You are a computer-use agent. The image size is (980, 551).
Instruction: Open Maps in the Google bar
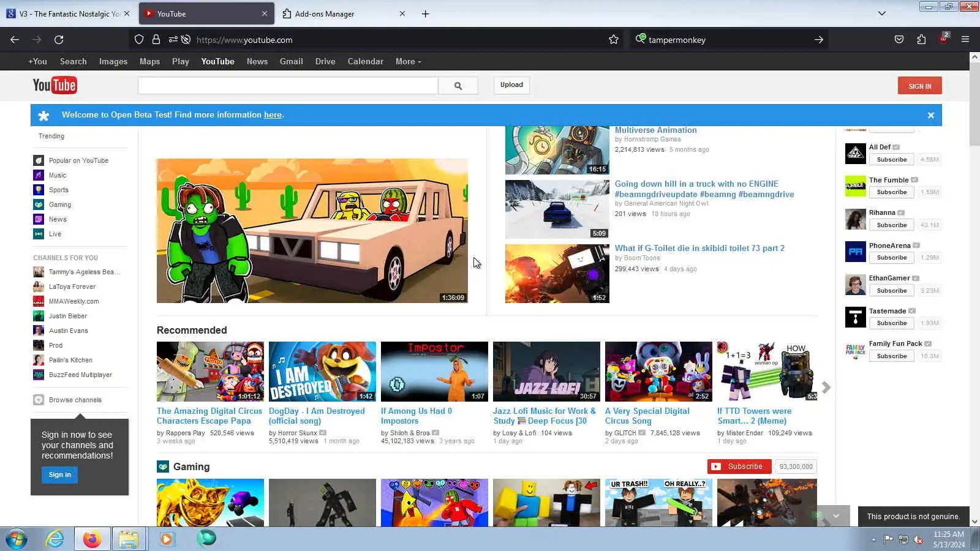click(149, 61)
